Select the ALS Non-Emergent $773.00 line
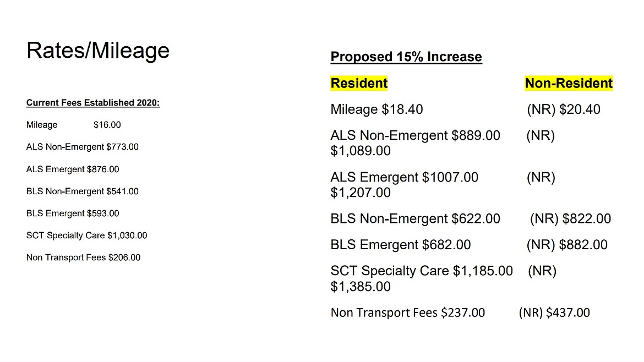This screenshot has width=644, height=362. [82, 147]
